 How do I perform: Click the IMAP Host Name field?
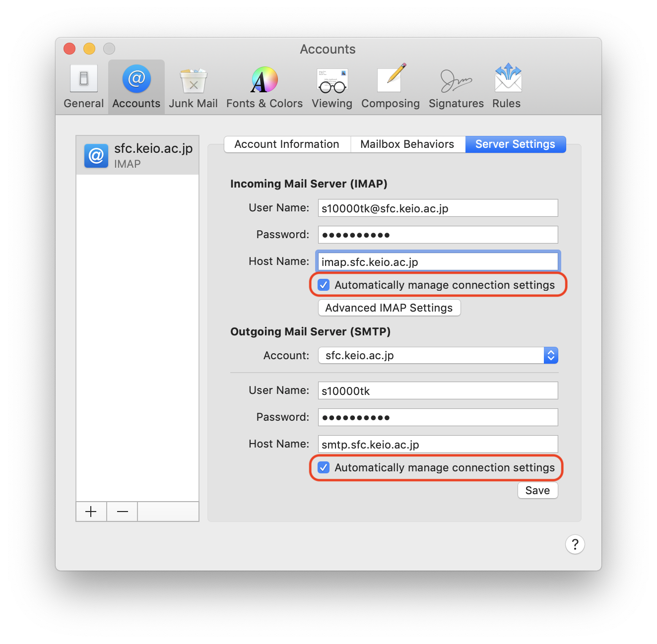click(x=438, y=261)
